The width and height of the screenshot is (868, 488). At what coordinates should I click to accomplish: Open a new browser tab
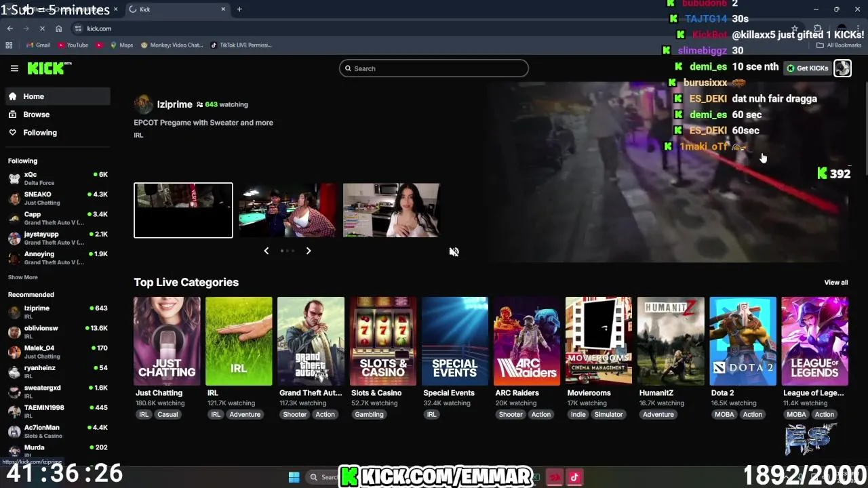[x=239, y=9]
